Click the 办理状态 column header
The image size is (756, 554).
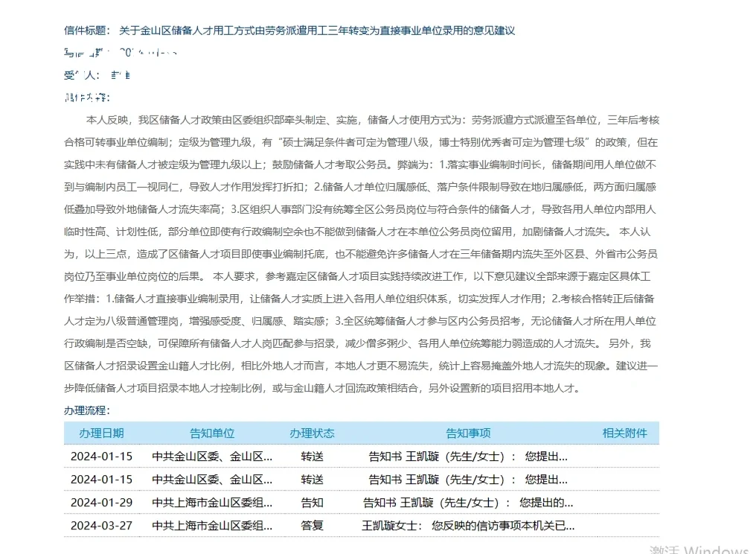(x=313, y=433)
